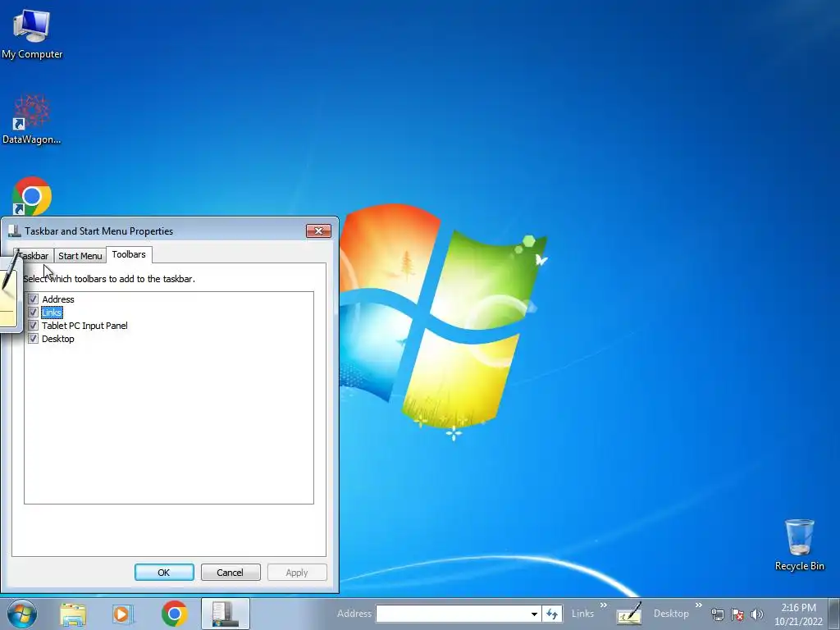
Task: Click the clock and date display
Action: pyautogui.click(x=798, y=614)
